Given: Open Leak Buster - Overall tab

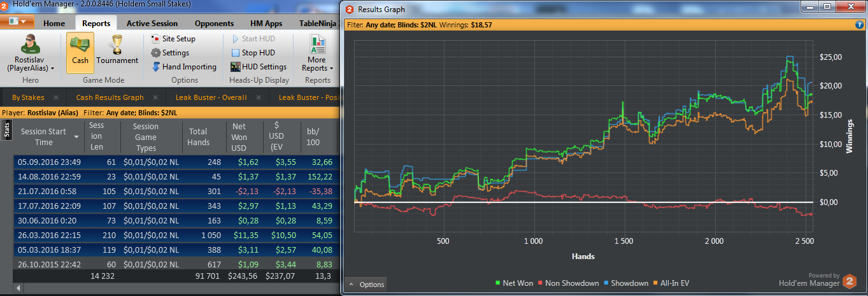Looking at the screenshot, I should tap(211, 97).
